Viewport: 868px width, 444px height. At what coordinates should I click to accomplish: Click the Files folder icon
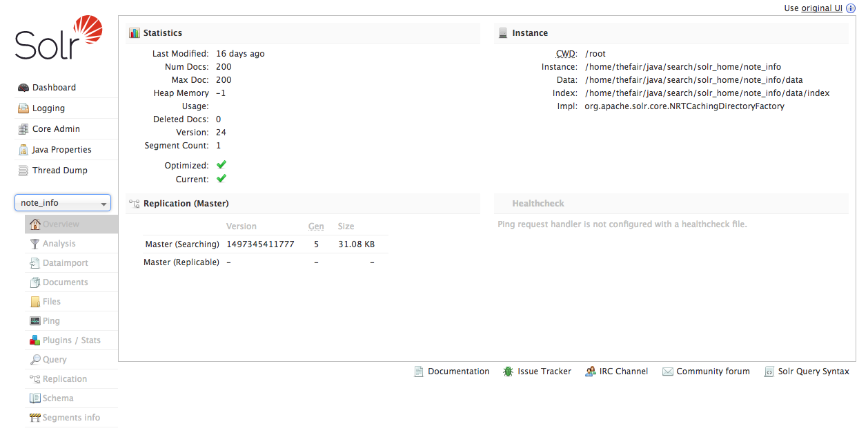click(34, 302)
